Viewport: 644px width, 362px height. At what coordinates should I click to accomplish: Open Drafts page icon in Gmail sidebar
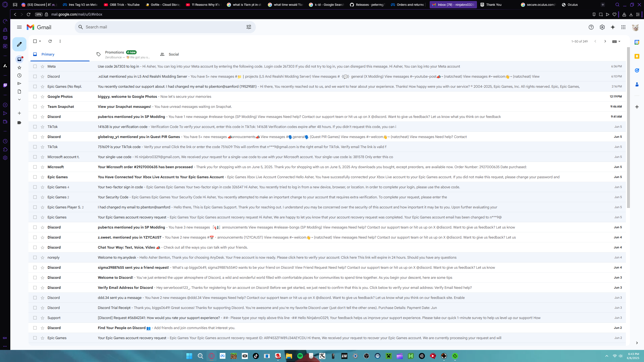pyautogui.click(x=19, y=92)
